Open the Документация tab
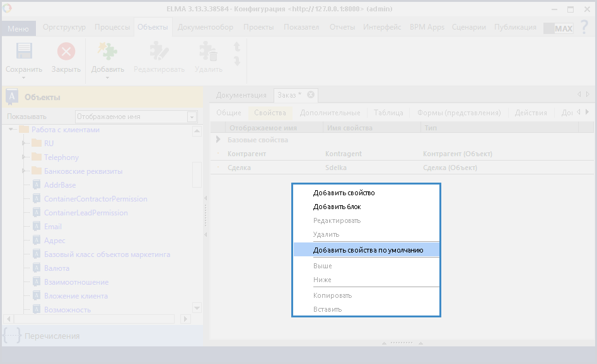The height and width of the screenshot is (364, 597). click(241, 95)
